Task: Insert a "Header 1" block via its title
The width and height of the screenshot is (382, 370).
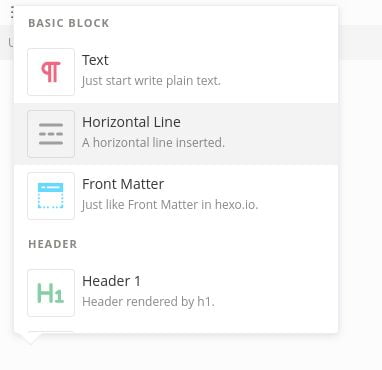Action: pyautogui.click(x=111, y=281)
